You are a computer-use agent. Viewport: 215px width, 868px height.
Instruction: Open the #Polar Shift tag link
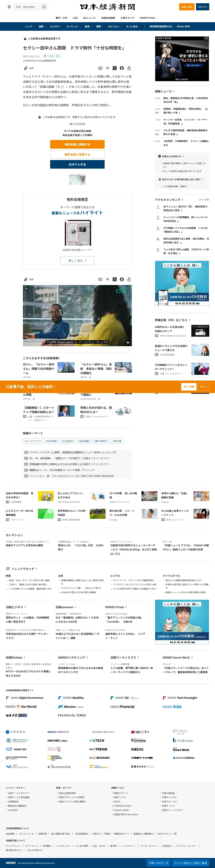click(183, 26)
